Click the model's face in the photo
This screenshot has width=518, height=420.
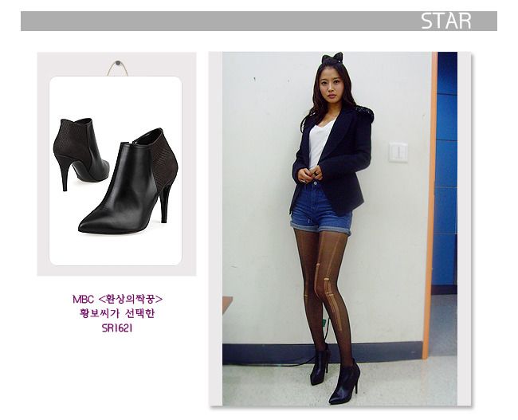[331, 85]
